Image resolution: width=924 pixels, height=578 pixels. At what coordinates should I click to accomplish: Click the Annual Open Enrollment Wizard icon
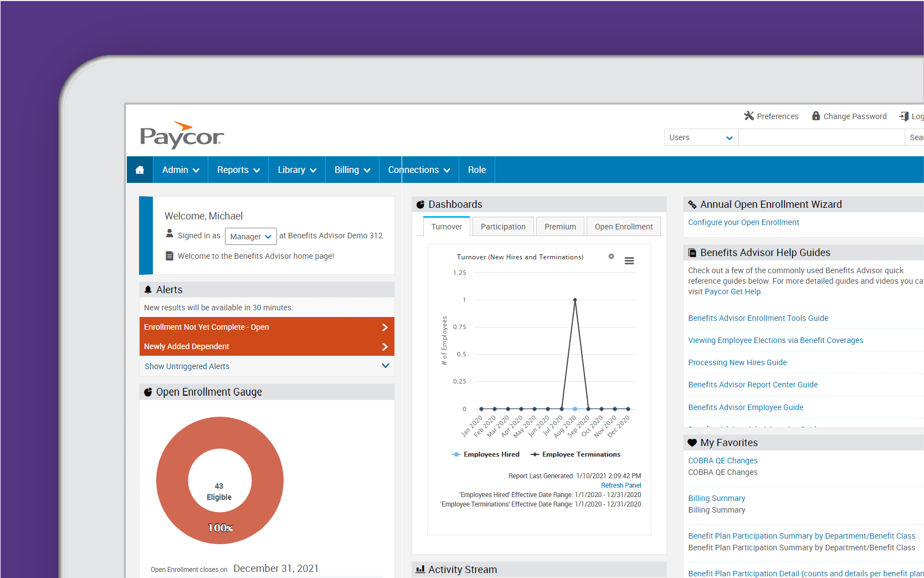[x=692, y=204]
